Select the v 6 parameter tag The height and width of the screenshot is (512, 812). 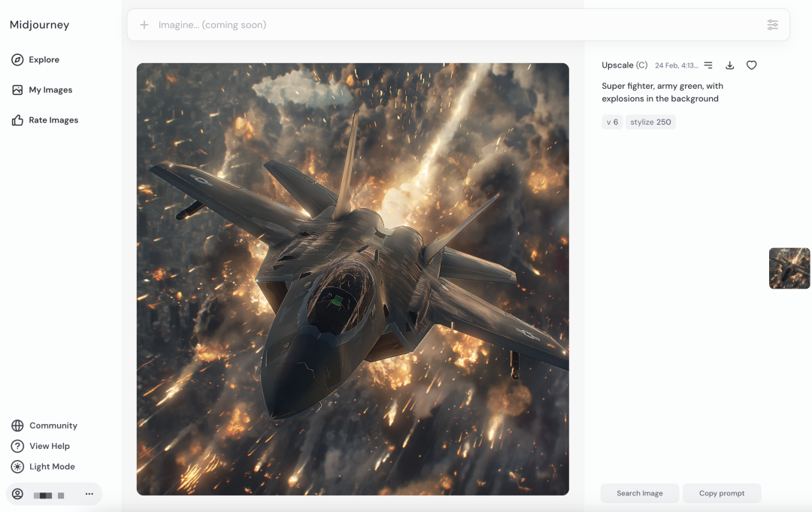pos(612,122)
